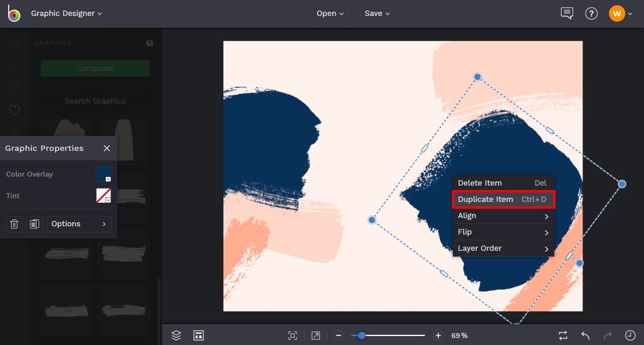Select Duplicate Item in context menu
Screen dimensions: 644x345
(503, 199)
